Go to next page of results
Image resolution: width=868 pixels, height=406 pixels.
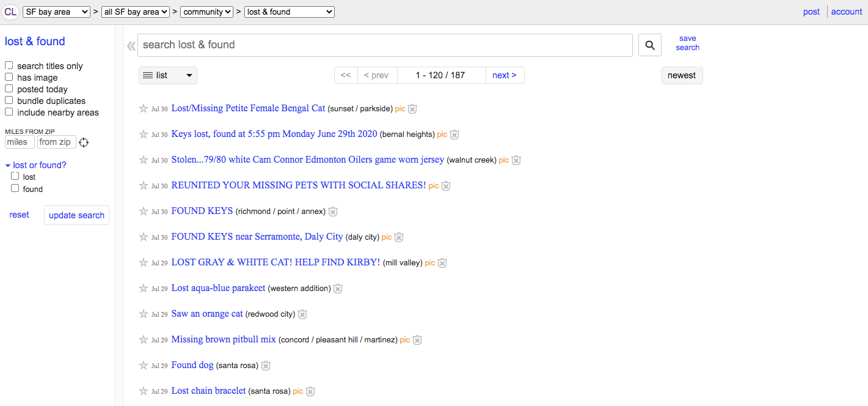504,75
